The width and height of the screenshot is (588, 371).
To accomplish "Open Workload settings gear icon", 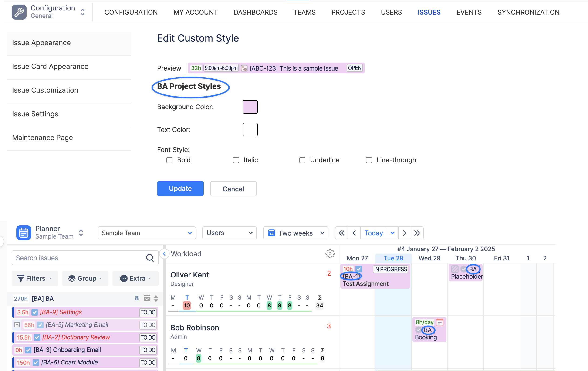I will click(x=330, y=254).
